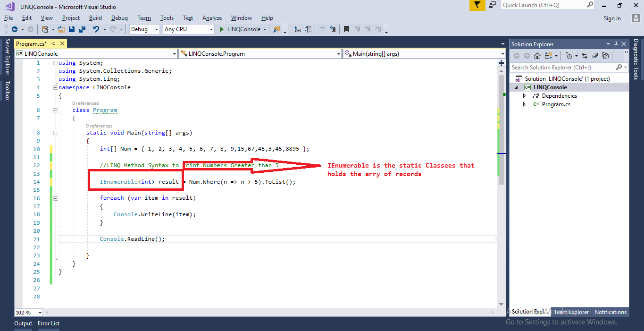Click Sync with Active Document in Solution Explorer
The height and width of the screenshot is (331, 644).
pyautogui.click(x=585, y=56)
